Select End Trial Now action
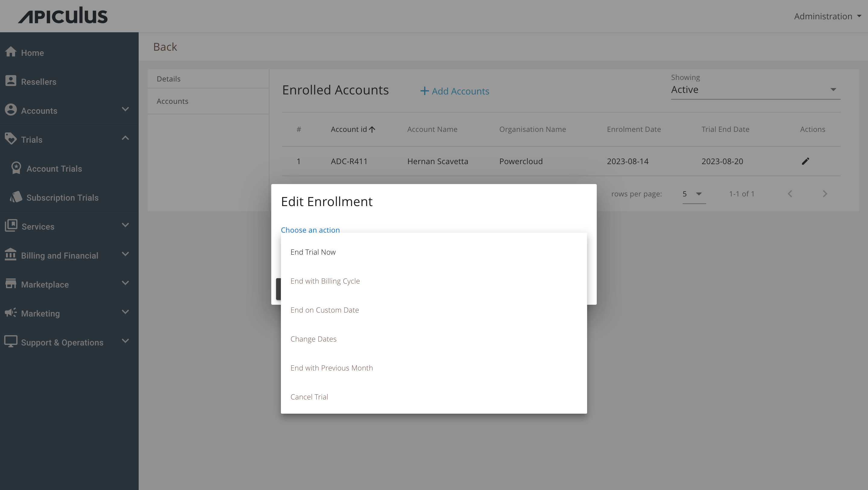Viewport: 868px width, 490px height. [313, 252]
